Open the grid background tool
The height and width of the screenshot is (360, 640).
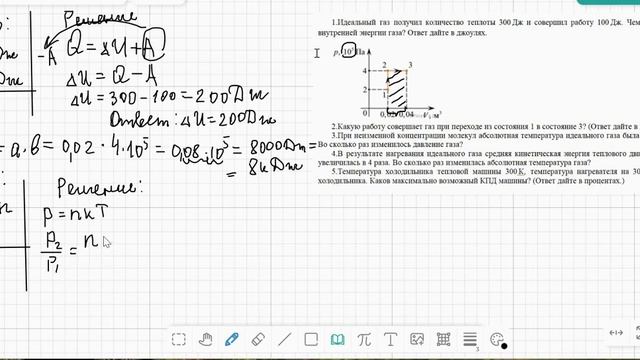click(x=443, y=339)
